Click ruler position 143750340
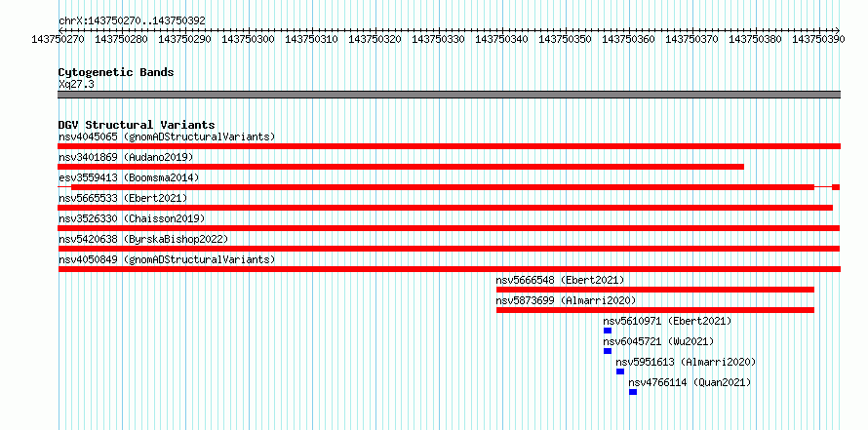This screenshot has width=868, height=430. coord(501,39)
